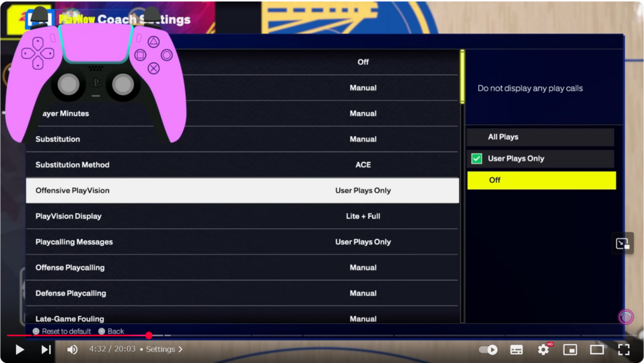Click the Off value in the top row
Image resolution: width=644 pixels, height=363 pixels.
click(363, 62)
